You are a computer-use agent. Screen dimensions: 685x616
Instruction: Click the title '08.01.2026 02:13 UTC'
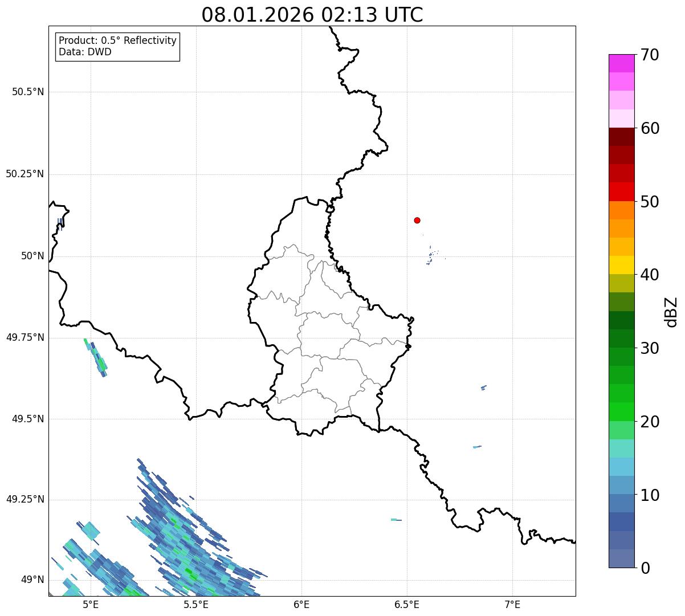[312, 15]
